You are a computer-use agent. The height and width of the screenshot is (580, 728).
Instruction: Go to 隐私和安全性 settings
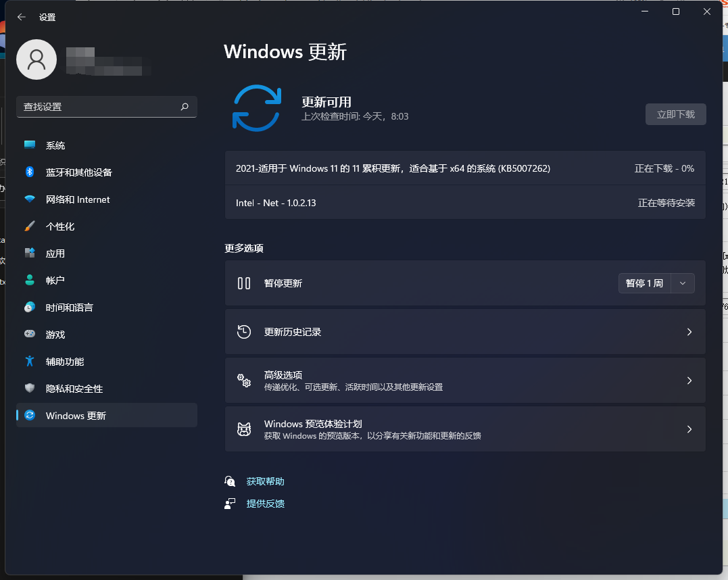point(107,388)
